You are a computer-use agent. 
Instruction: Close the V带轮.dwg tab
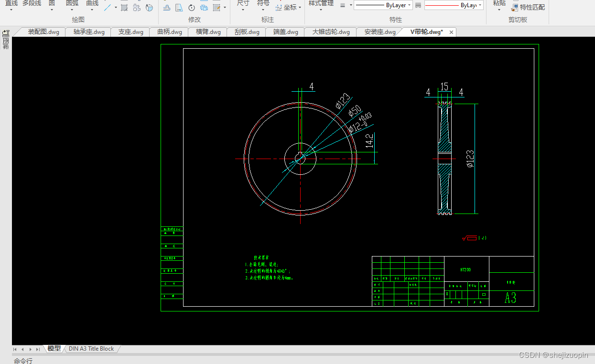click(x=451, y=32)
